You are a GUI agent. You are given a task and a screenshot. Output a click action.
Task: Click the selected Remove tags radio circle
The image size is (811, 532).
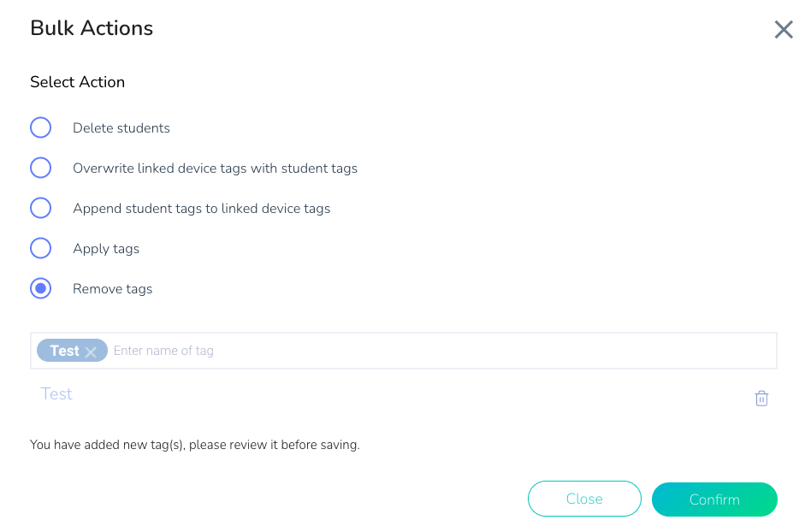tap(40, 288)
